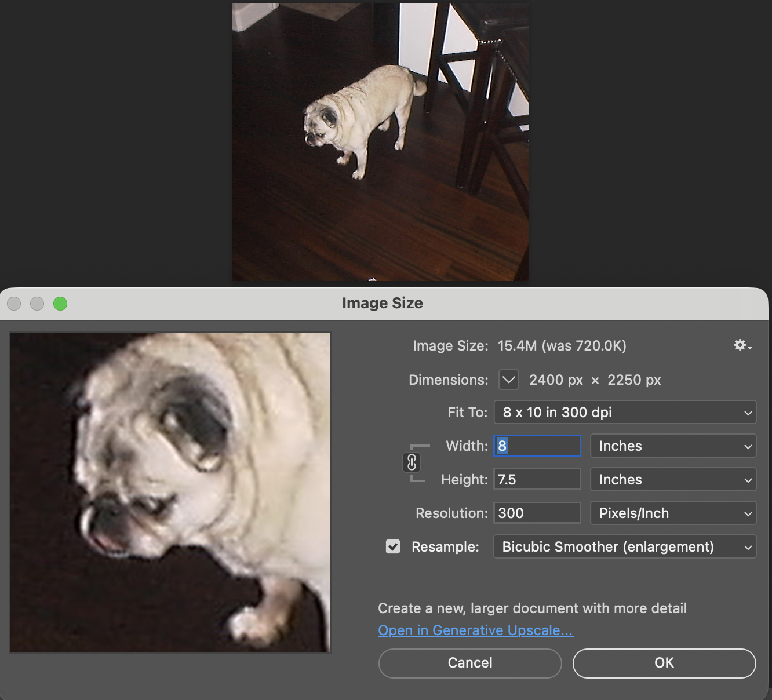Screen dimensions: 772x700
Task: Click the constrain proportions chain link icon
Action: pos(413,462)
